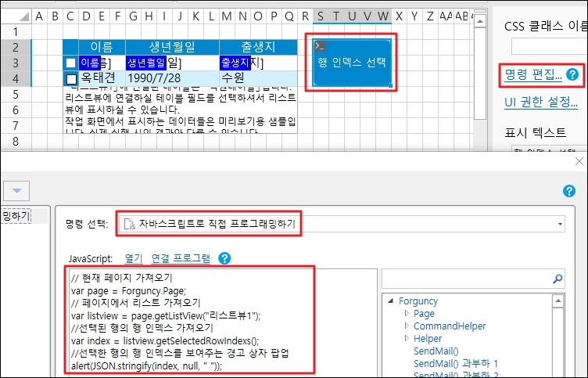Select SendMail() in the API tree
Viewport: 588px width, 378px height.
(x=436, y=351)
